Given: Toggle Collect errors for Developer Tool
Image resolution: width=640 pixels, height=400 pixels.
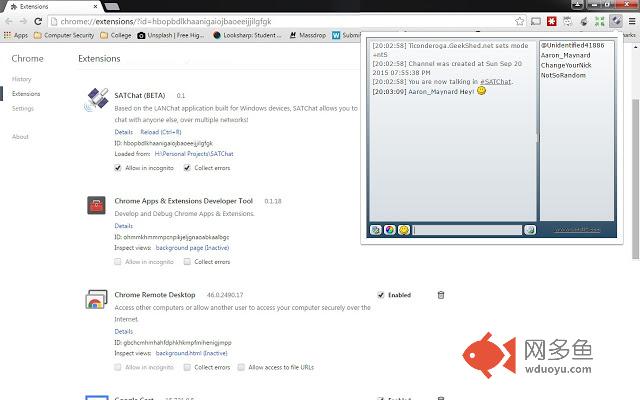Looking at the screenshot, I should pyautogui.click(x=187, y=262).
